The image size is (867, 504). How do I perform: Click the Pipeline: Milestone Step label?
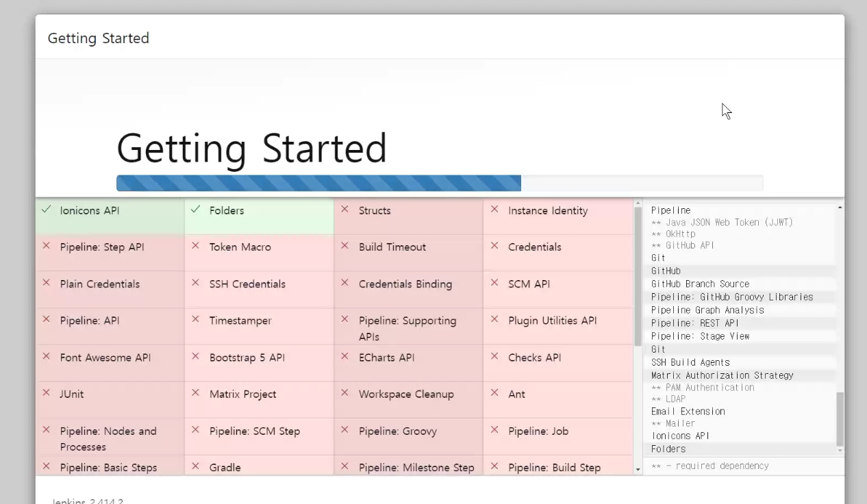pyautogui.click(x=416, y=468)
